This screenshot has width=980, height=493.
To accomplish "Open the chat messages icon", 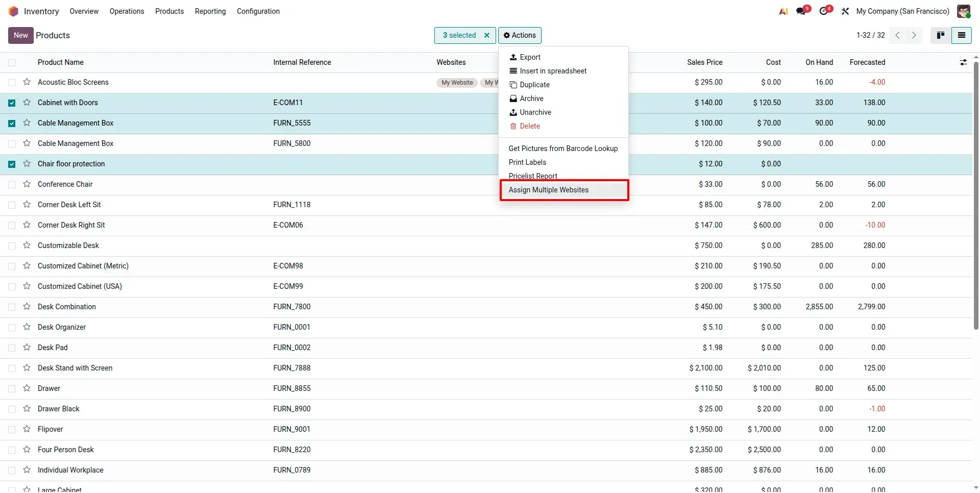I will [x=801, y=11].
